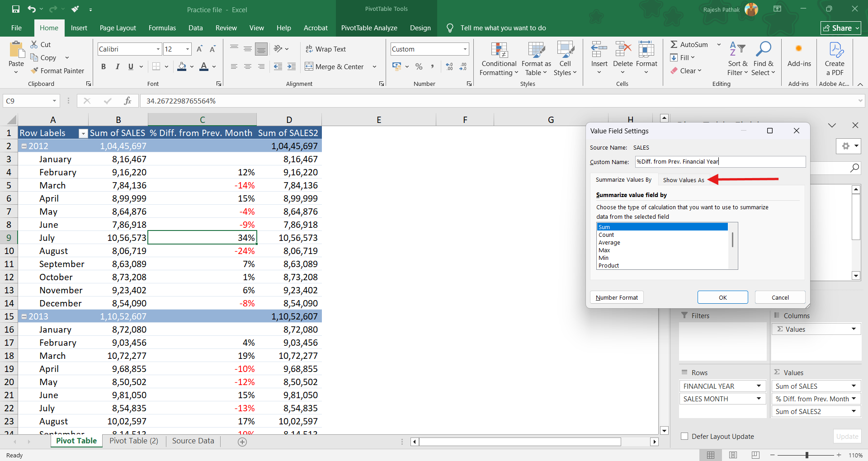The height and width of the screenshot is (461, 868).
Task: Click the Page Layout view icon in status bar
Action: (733, 455)
